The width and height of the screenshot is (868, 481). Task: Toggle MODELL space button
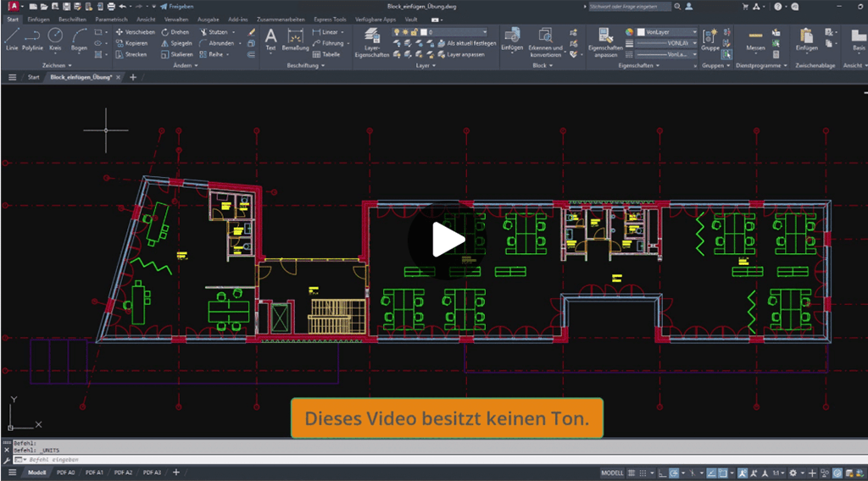(612, 473)
